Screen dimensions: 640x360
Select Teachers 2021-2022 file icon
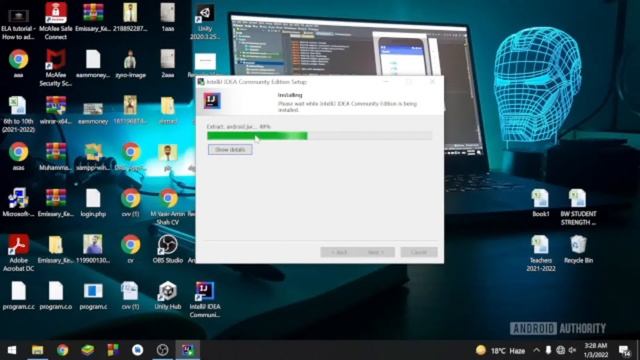click(x=540, y=253)
